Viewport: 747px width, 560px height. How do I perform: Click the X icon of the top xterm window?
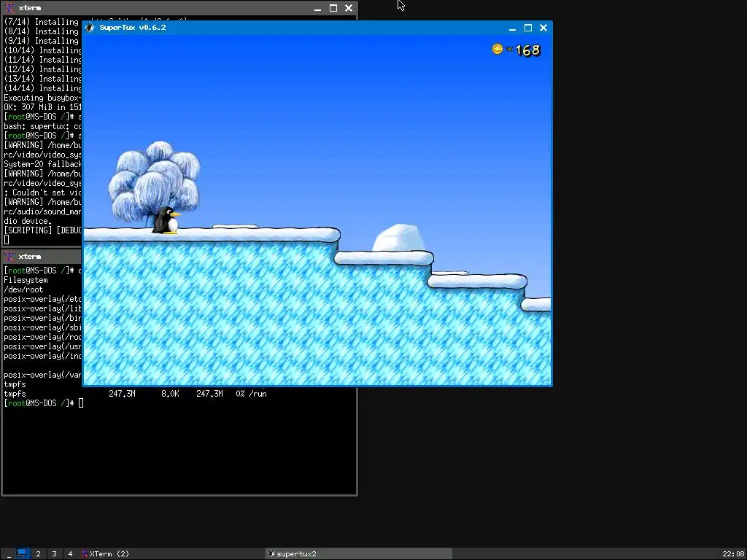[9, 8]
